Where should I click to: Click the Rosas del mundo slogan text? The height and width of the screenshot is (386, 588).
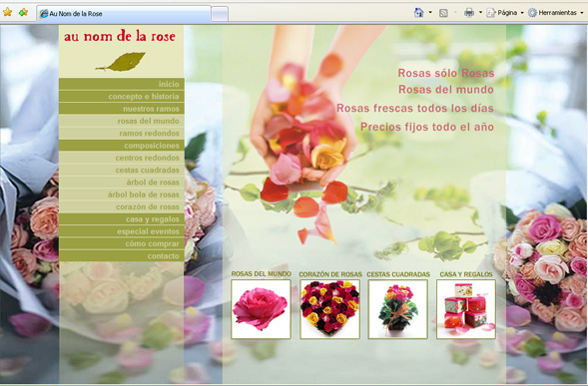pos(446,90)
